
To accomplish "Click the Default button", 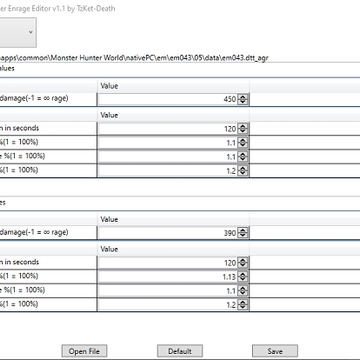I will pos(180,351).
